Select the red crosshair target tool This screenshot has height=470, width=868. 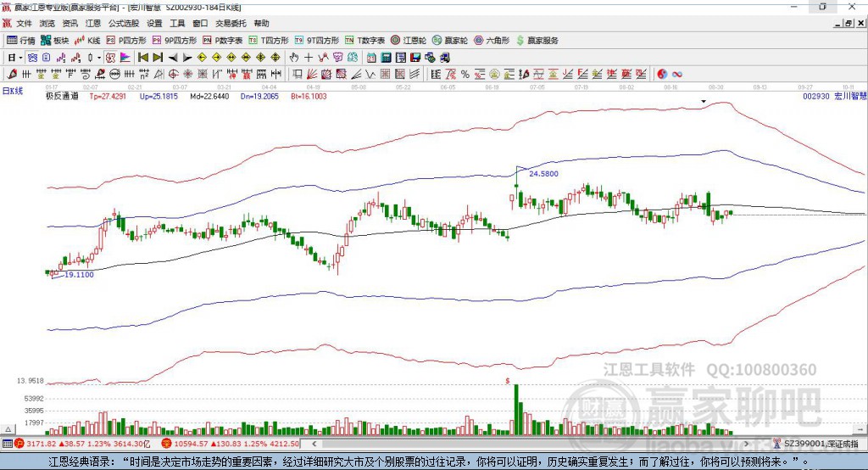173,75
